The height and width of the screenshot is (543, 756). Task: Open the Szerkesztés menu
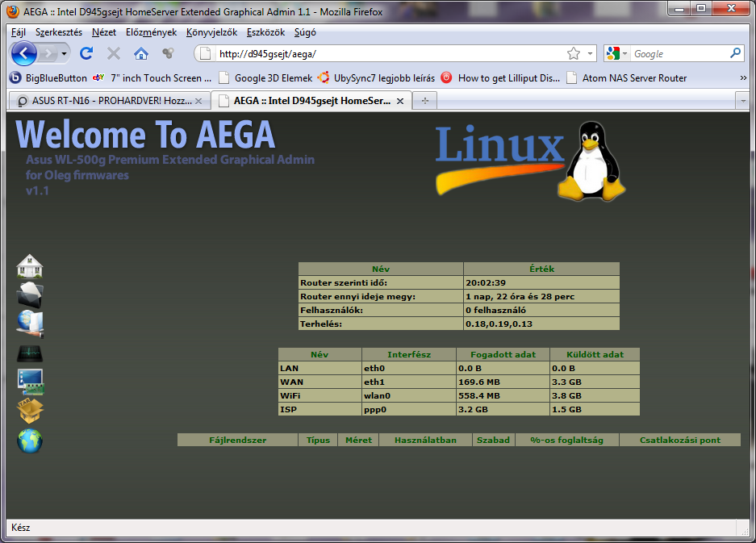59,32
